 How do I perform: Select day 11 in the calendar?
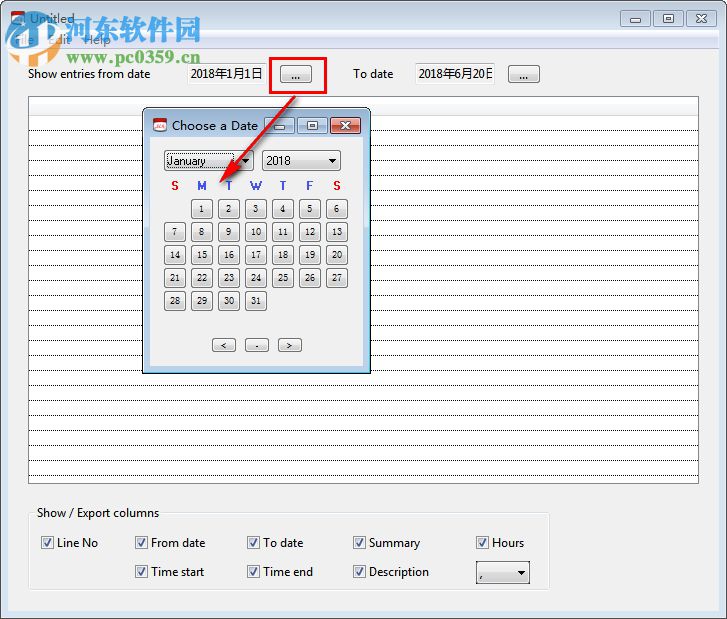(283, 232)
